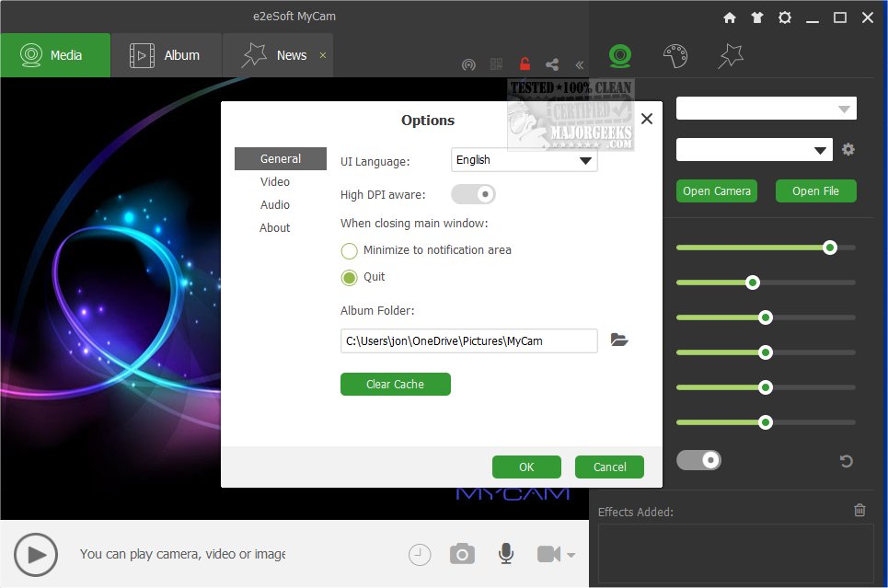Select the webcam panel icon
This screenshot has height=588, width=888.
(x=620, y=55)
